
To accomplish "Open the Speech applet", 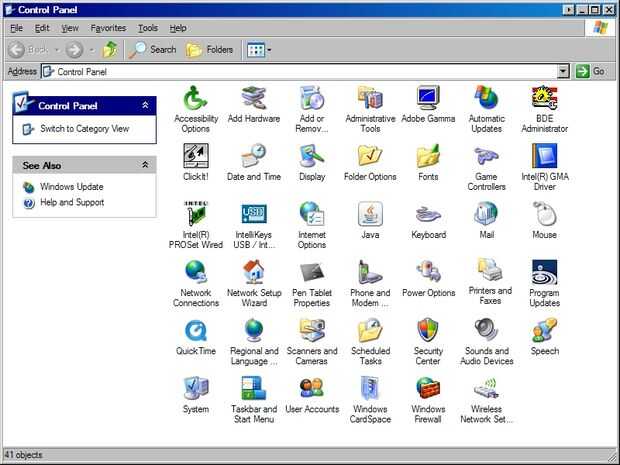I will (544, 331).
